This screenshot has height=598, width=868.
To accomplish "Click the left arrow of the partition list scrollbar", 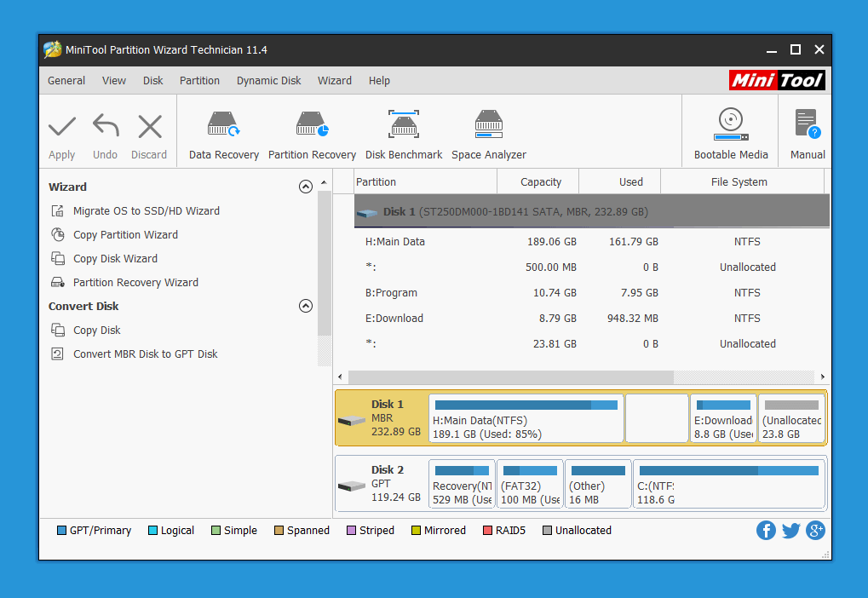I will pyautogui.click(x=340, y=377).
